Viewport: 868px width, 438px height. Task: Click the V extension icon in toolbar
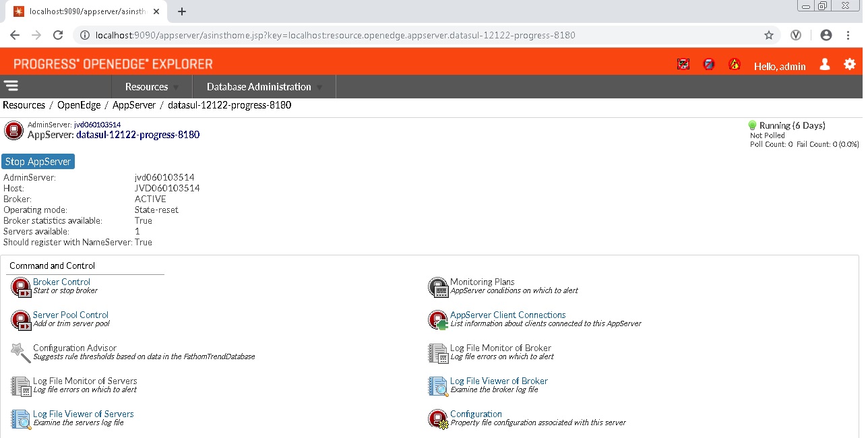point(796,35)
